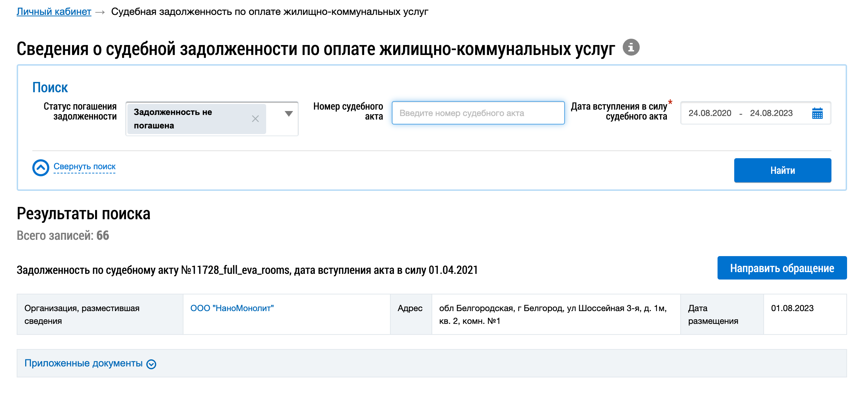Click the court act №11728_full_eva_rooms heading

[x=247, y=270]
